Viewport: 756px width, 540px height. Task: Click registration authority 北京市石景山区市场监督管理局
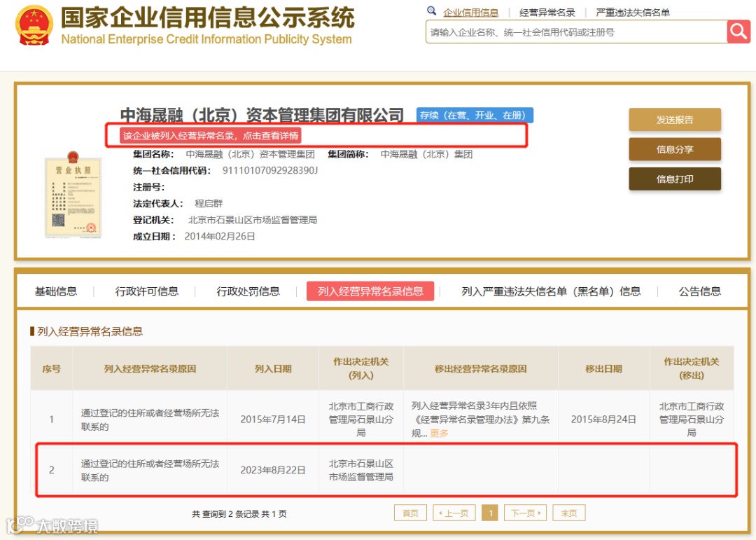253,220
